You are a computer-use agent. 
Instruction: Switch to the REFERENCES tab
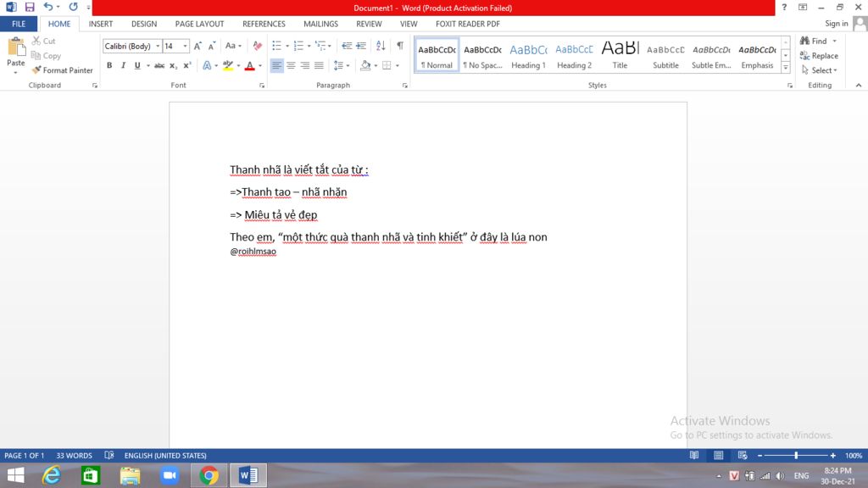264,24
